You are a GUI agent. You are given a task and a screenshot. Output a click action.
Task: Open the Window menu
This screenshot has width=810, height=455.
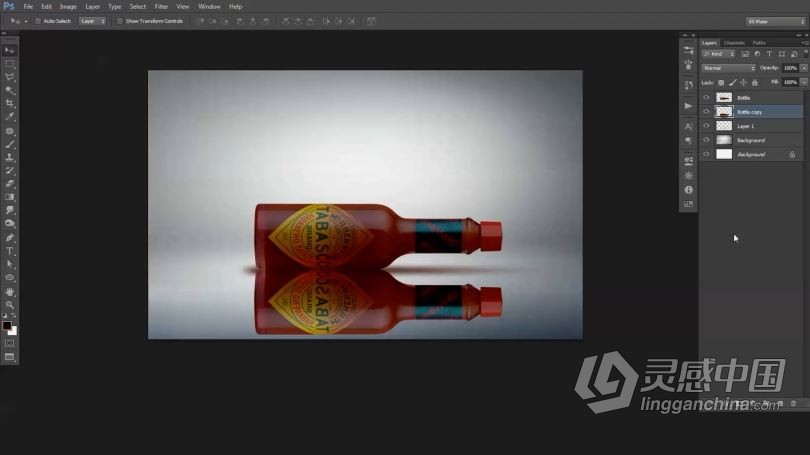click(x=209, y=7)
